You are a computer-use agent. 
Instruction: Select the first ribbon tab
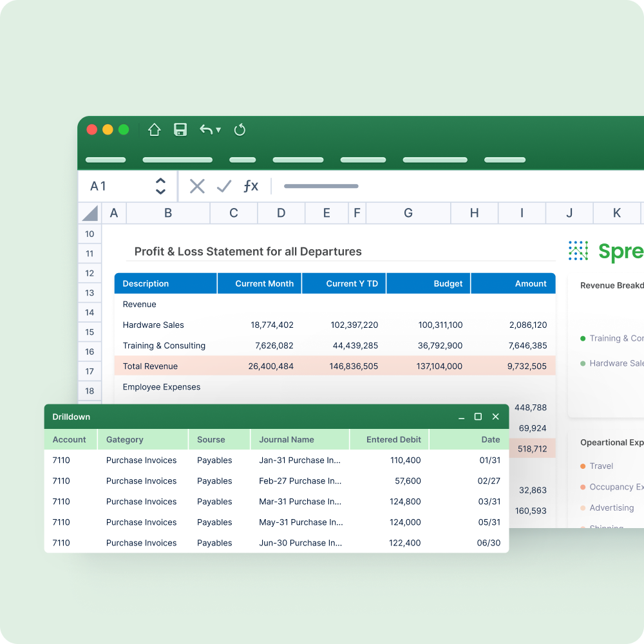point(105,160)
